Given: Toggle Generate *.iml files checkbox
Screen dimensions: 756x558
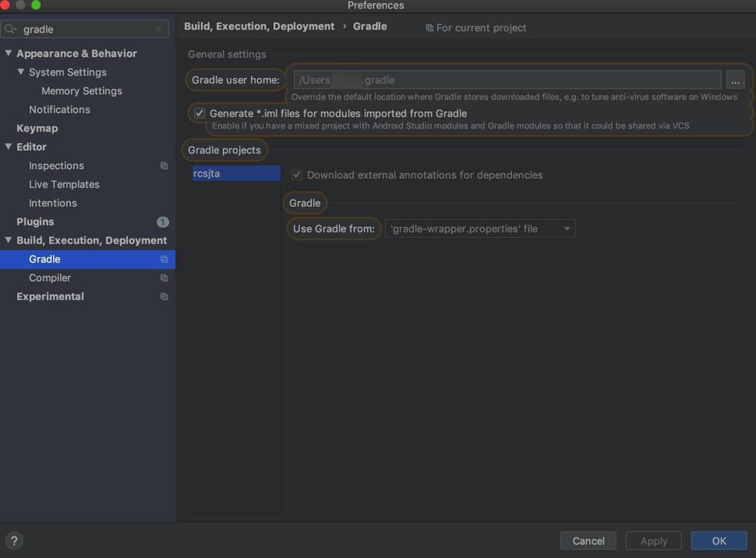Looking at the screenshot, I should click(x=199, y=113).
